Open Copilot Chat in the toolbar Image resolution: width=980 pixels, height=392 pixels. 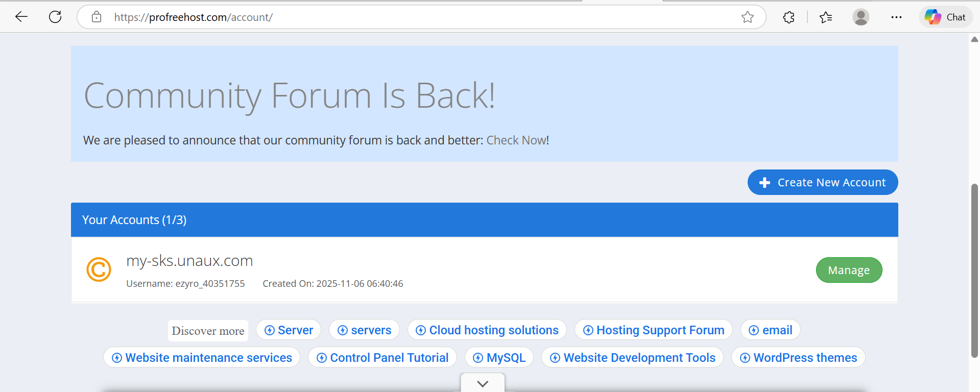(945, 17)
